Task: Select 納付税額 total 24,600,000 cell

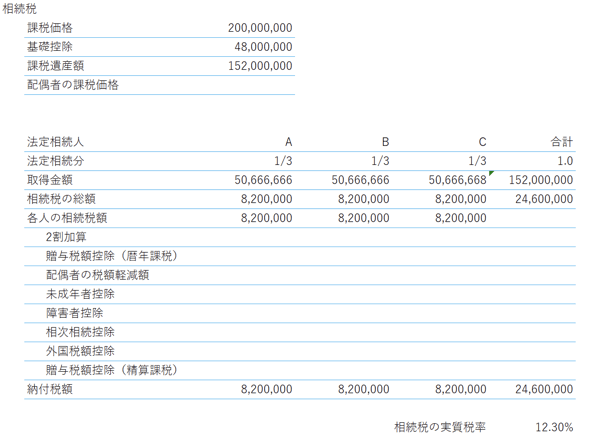Action: point(544,389)
